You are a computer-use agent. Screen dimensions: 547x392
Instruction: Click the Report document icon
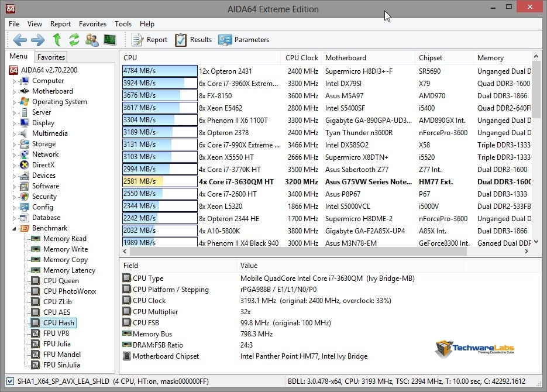tap(137, 40)
